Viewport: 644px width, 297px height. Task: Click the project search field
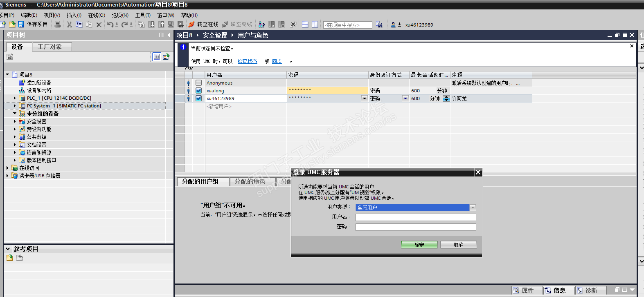[x=348, y=25]
